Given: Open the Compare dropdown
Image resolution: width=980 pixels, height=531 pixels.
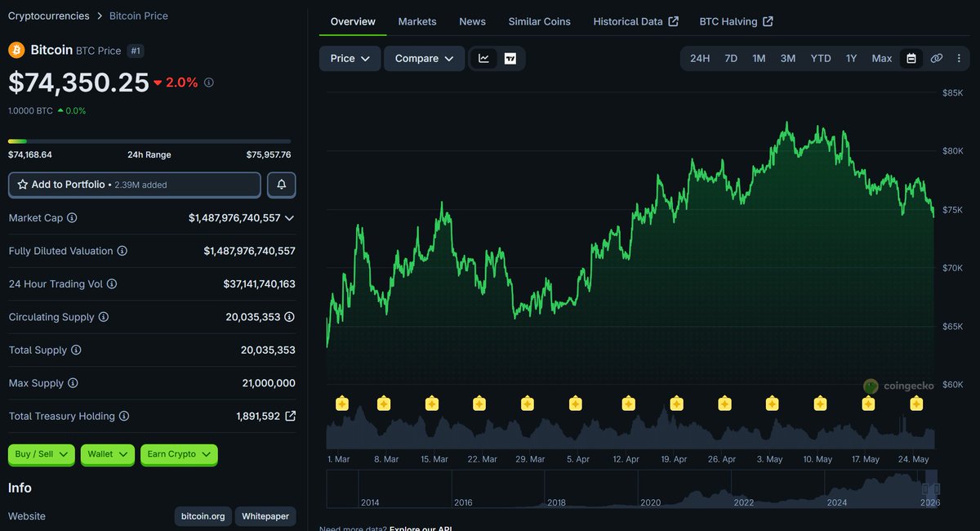Looking at the screenshot, I should tap(424, 59).
